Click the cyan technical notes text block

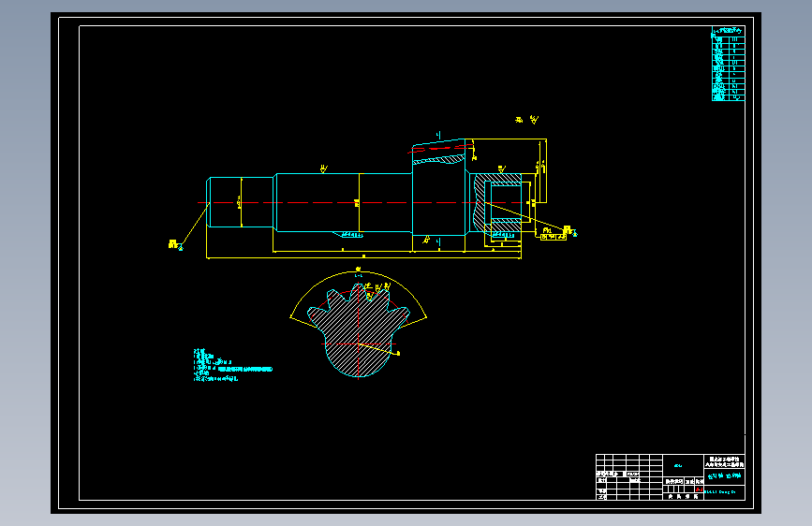point(232,366)
